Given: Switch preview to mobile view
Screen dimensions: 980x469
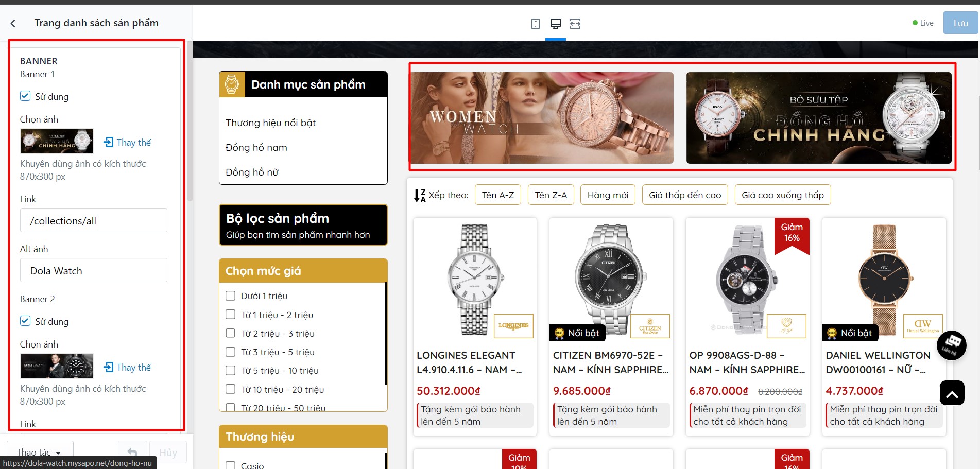Looking at the screenshot, I should (x=536, y=24).
